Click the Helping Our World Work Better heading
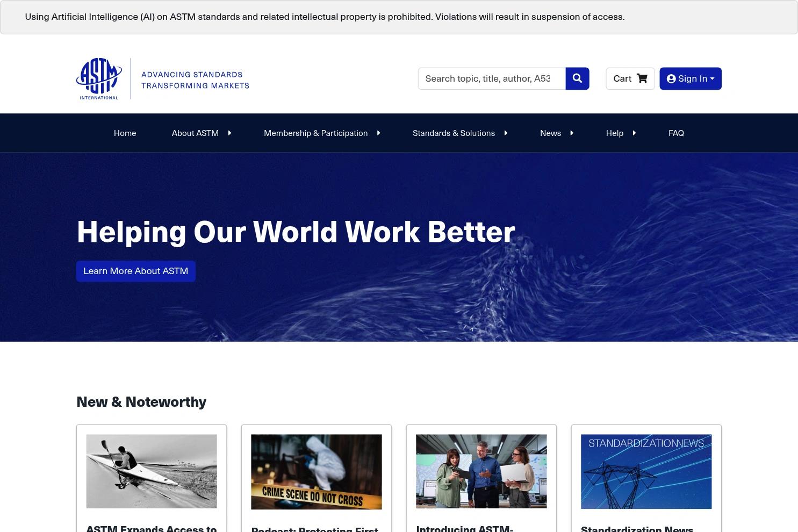798x532 pixels. pyautogui.click(x=296, y=232)
